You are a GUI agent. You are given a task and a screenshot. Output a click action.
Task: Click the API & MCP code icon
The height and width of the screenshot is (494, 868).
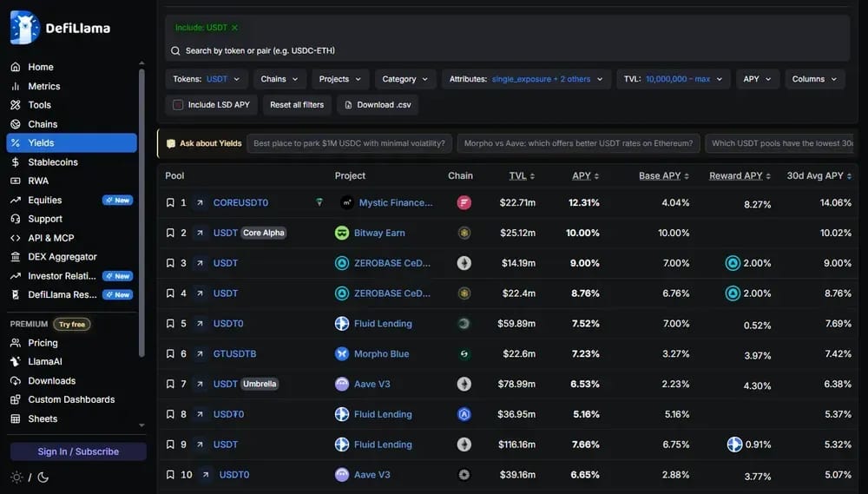click(x=16, y=238)
